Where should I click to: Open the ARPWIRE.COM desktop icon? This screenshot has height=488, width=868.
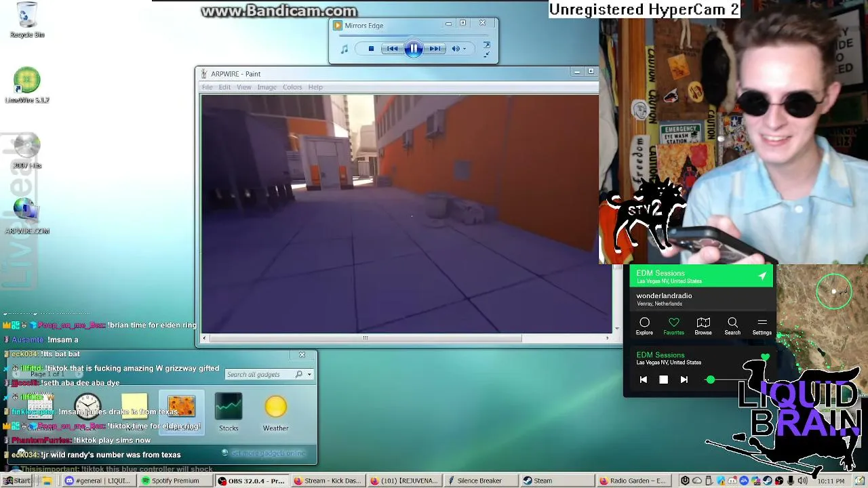point(27,217)
